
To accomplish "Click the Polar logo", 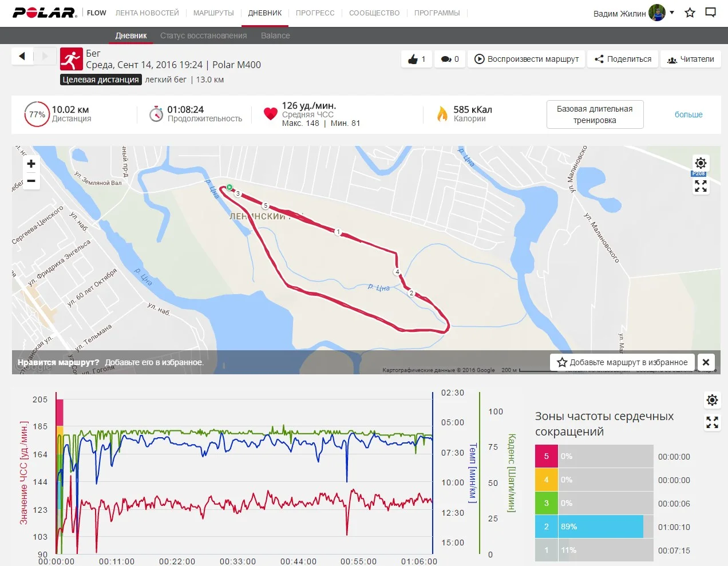I will click(45, 13).
